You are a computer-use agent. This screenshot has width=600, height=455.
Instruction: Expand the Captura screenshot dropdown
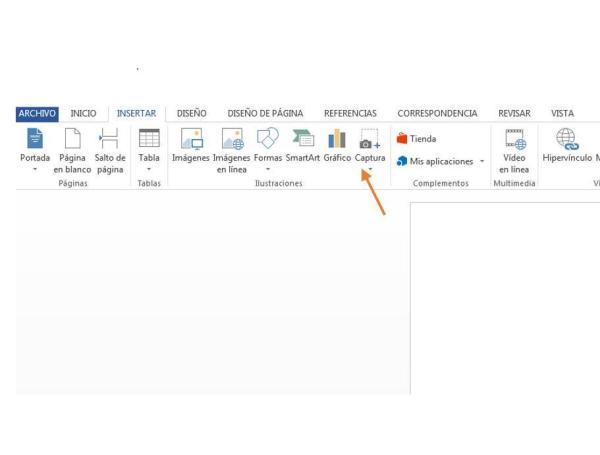pyautogui.click(x=370, y=169)
